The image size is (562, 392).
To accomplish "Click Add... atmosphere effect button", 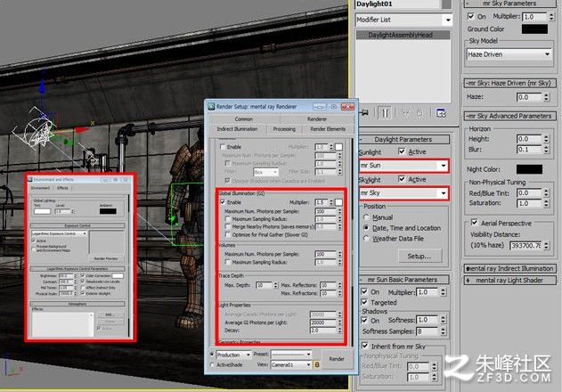I will pyautogui.click(x=110, y=314).
